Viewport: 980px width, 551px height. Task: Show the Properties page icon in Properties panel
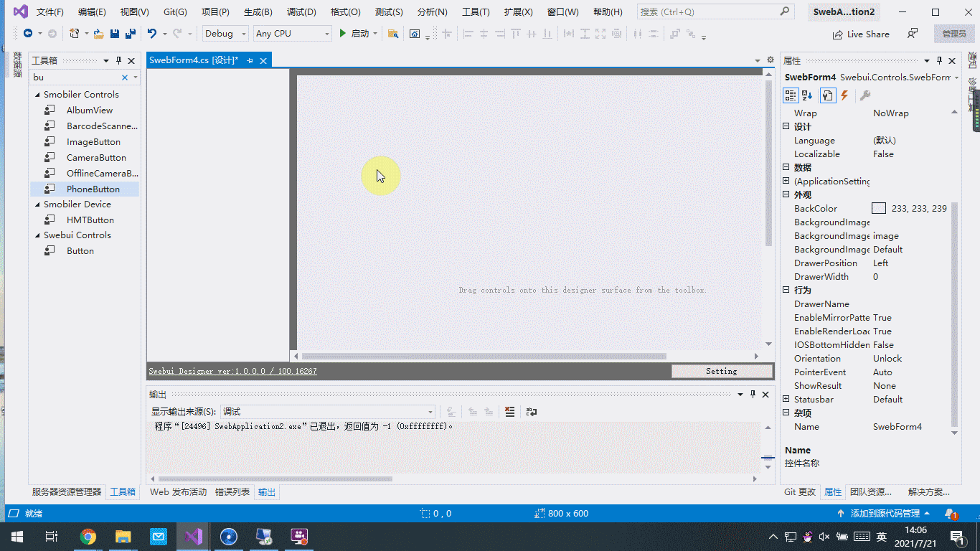[x=827, y=95]
